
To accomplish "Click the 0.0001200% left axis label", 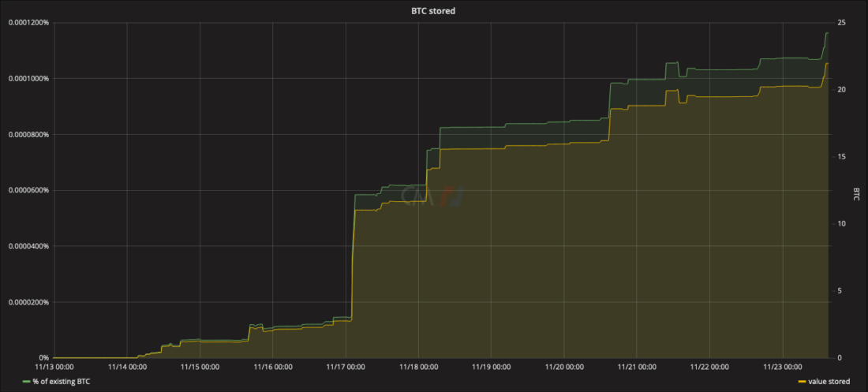I will [x=28, y=22].
